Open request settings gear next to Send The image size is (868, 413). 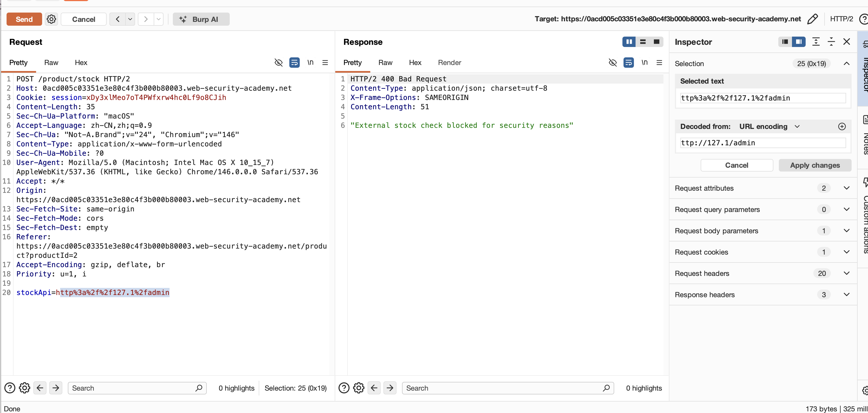coord(51,19)
